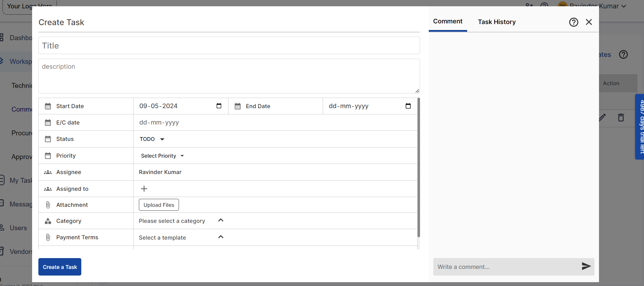Expand the Please select a category dropdown
This screenshot has width=644, height=286.
181,221
